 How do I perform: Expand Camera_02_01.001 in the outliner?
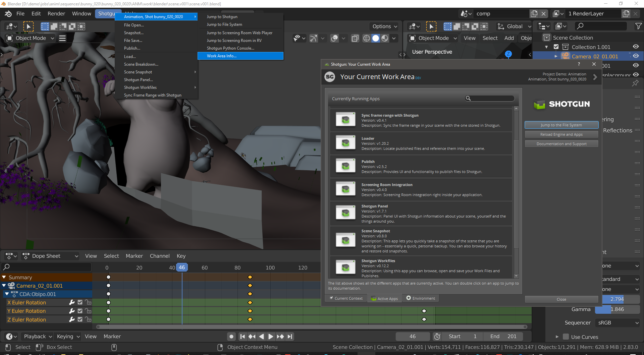tap(556, 56)
